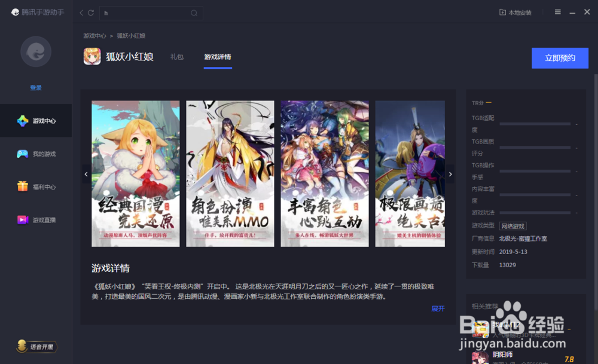Refresh the page with reload icon
Screen dimensions: 598x364
pyautogui.click(x=91, y=13)
